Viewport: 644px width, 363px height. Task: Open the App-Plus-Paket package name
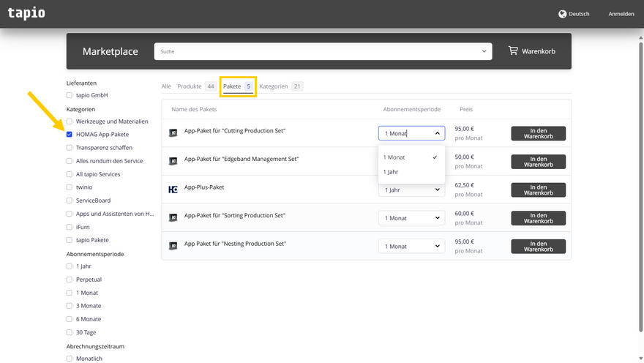pyautogui.click(x=204, y=187)
